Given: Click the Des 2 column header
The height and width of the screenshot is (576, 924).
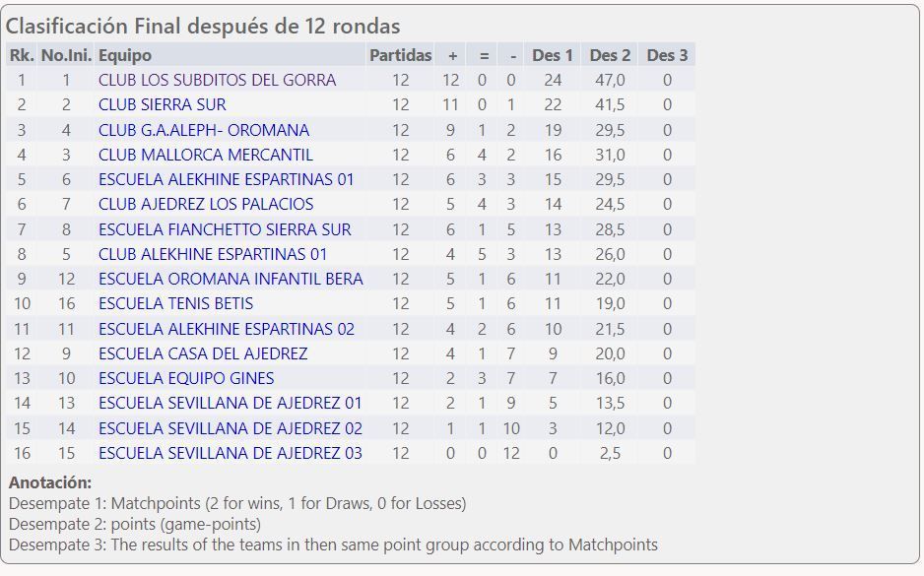Looking at the screenshot, I should point(610,55).
